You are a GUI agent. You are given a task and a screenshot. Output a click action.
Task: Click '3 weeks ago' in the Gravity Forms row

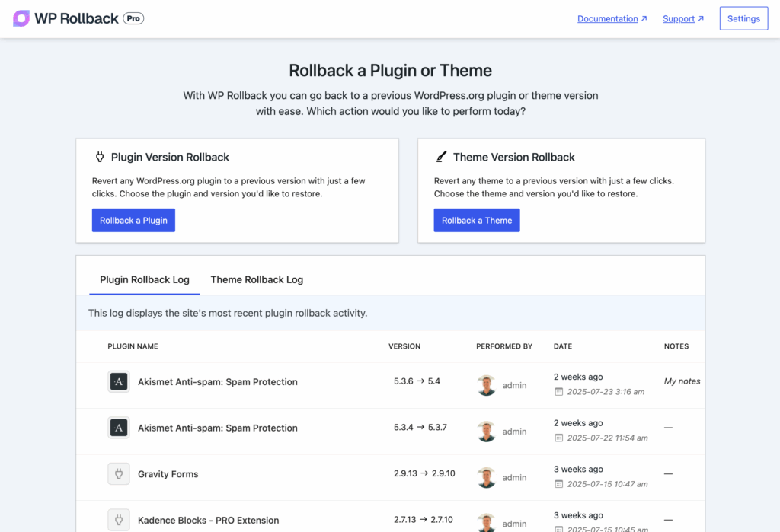pyautogui.click(x=578, y=470)
